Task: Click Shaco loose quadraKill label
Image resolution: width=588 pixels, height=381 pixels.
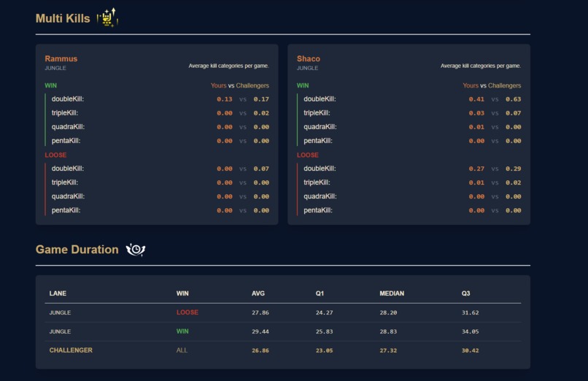Action: coord(320,196)
